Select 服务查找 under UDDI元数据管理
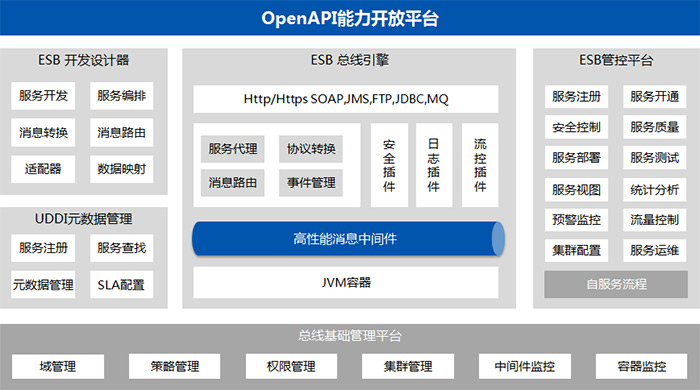 [x=121, y=248]
